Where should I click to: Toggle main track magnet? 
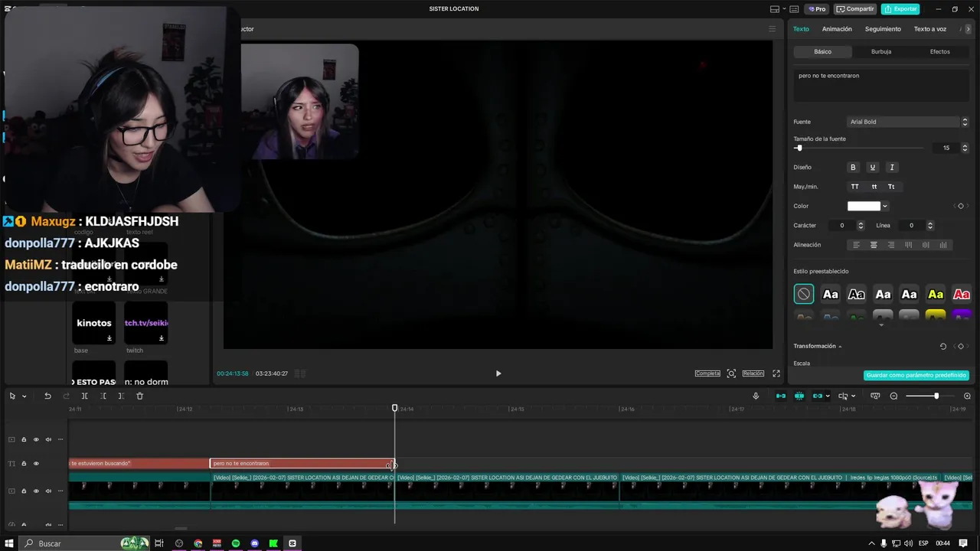pyautogui.click(x=781, y=396)
